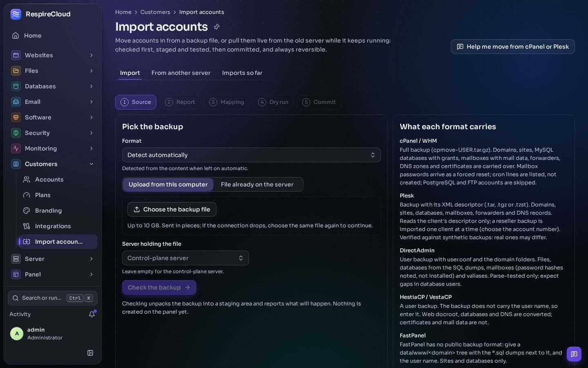Select the Import tab
Image resolution: width=588 pixels, height=368 pixels.
(130, 73)
